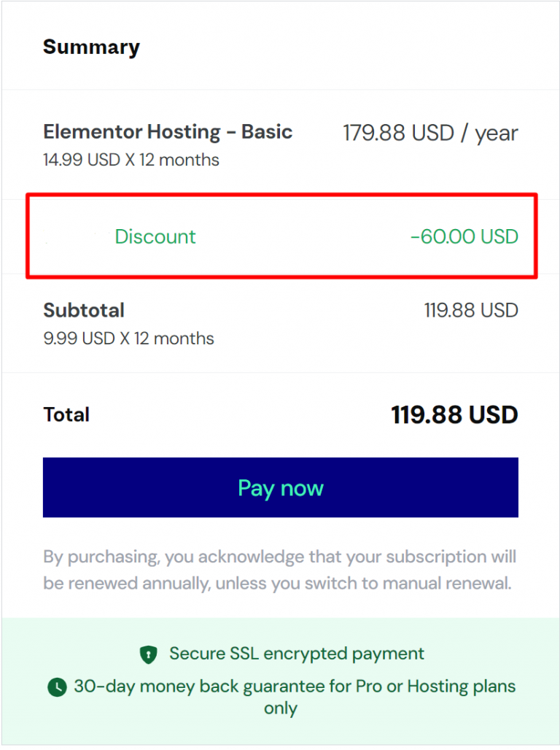This screenshot has height=750, width=560.
Task: Click the Pay now button
Action: [280, 487]
